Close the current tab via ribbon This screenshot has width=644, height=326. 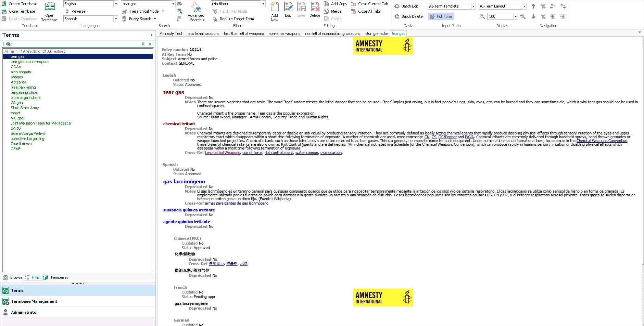point(369,4)
